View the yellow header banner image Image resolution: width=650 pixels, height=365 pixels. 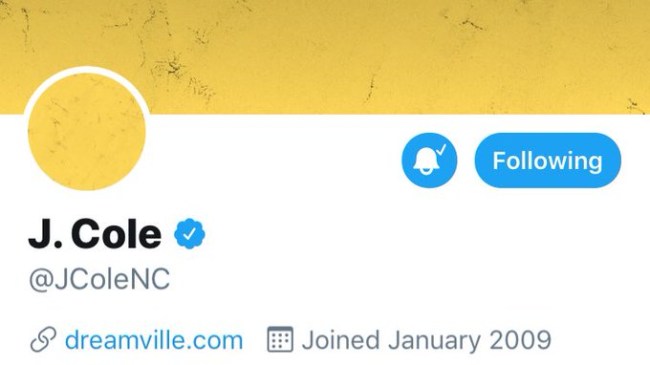[x=325, y=57]
